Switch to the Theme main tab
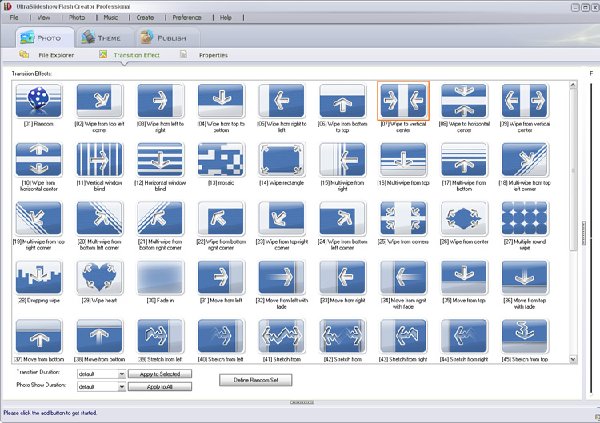600x423 pixels. pos(104,38)
